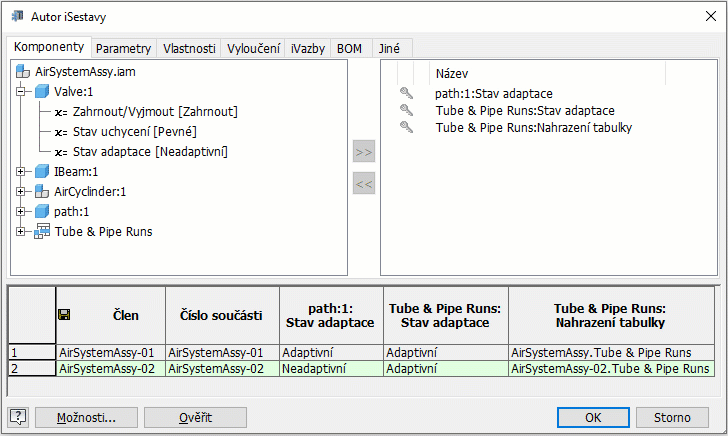
Task: Click parameter icon of Stav adaptace [Neadaptivní]
Action: tap(61, 152)
